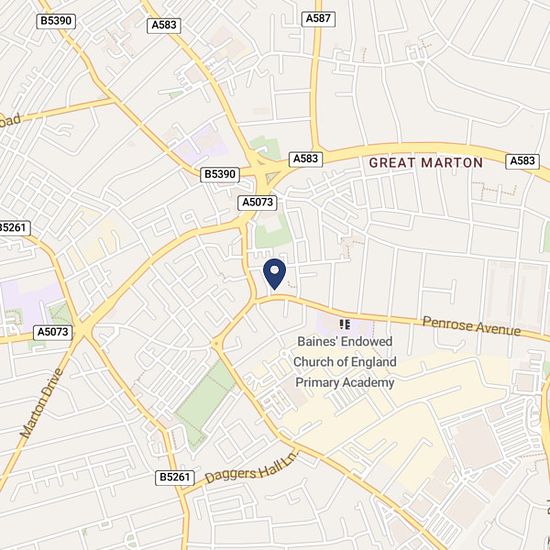Click the A583 shield at top left

(164, 26)
